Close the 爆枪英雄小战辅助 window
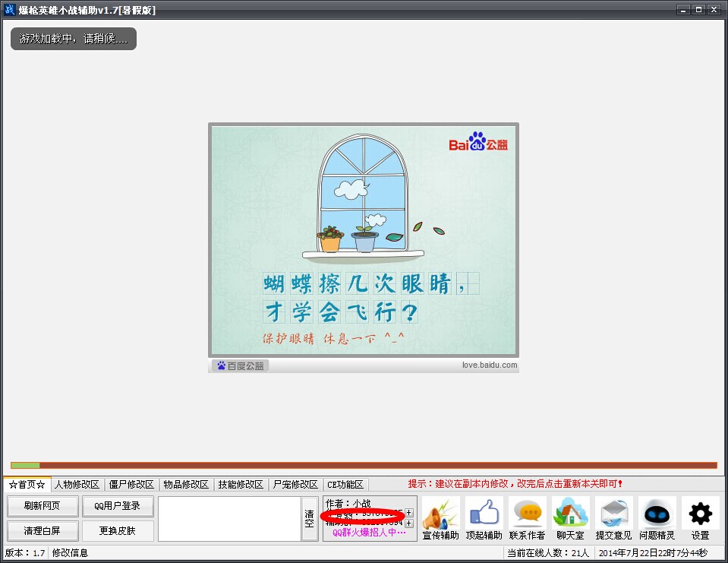The width and height of the screenshot is (728, 563). [x=714, y=10]
